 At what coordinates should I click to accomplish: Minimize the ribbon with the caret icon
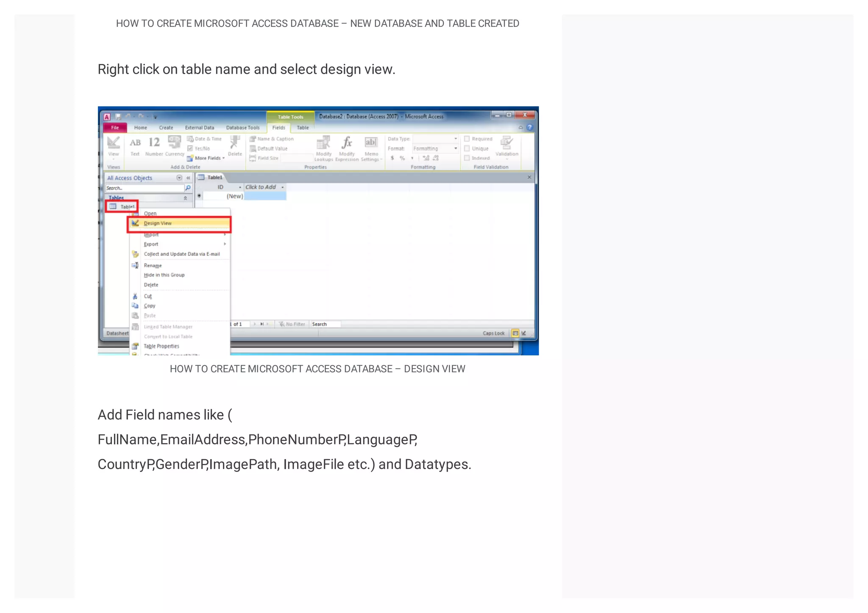[x=520, y=128]
